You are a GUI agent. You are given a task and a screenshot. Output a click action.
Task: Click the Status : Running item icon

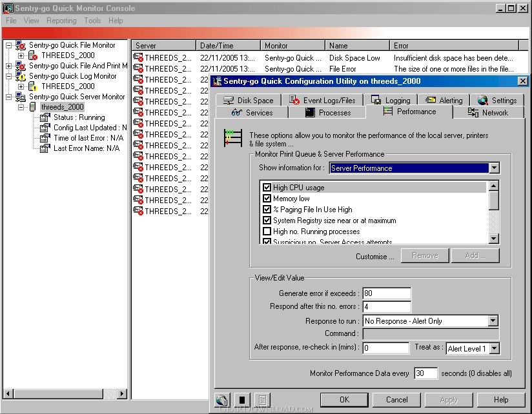45,117
